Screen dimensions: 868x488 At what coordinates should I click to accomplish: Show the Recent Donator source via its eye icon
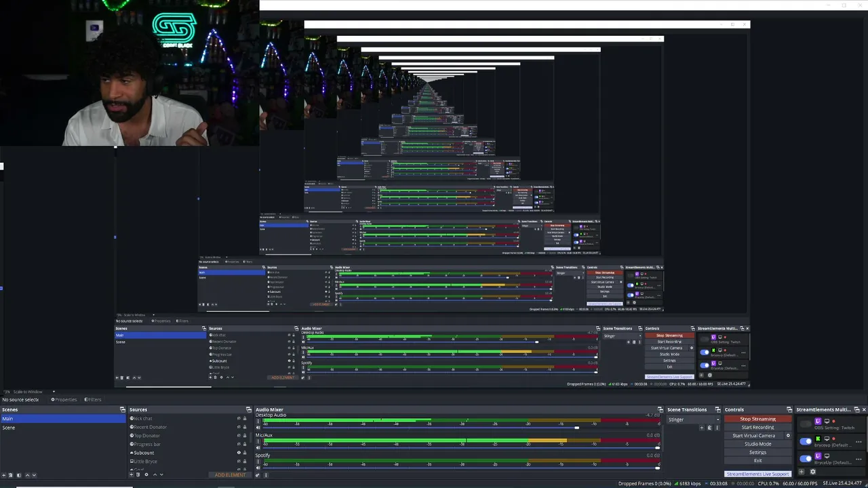[239, 427]
